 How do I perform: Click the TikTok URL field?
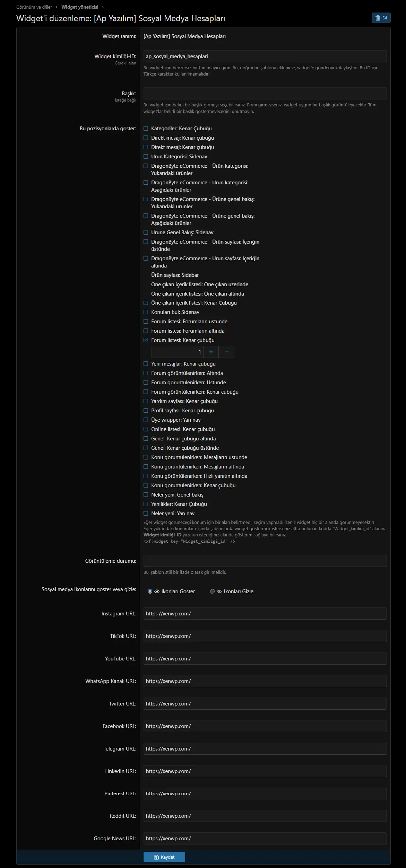[x=265, y=636]
